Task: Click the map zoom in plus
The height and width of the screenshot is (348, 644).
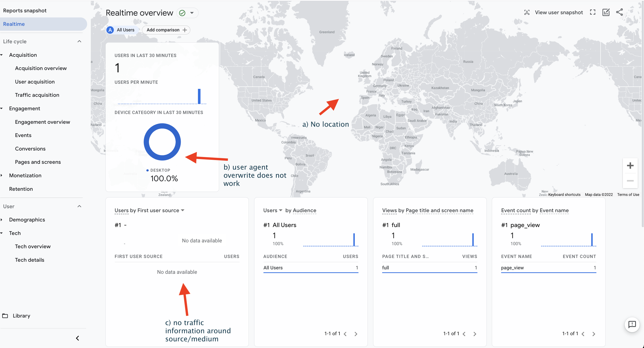Action: click(x=630, y=165)
